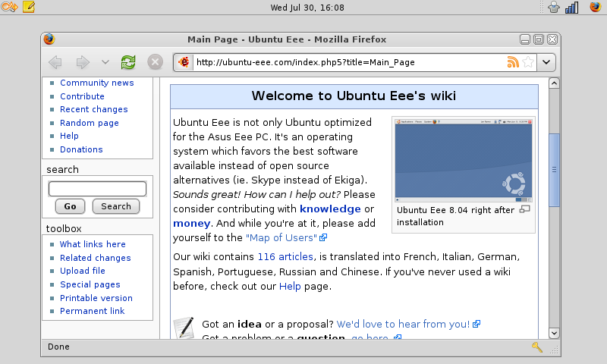
Task: Open Special pages link
Action: (x=90, y=284)
